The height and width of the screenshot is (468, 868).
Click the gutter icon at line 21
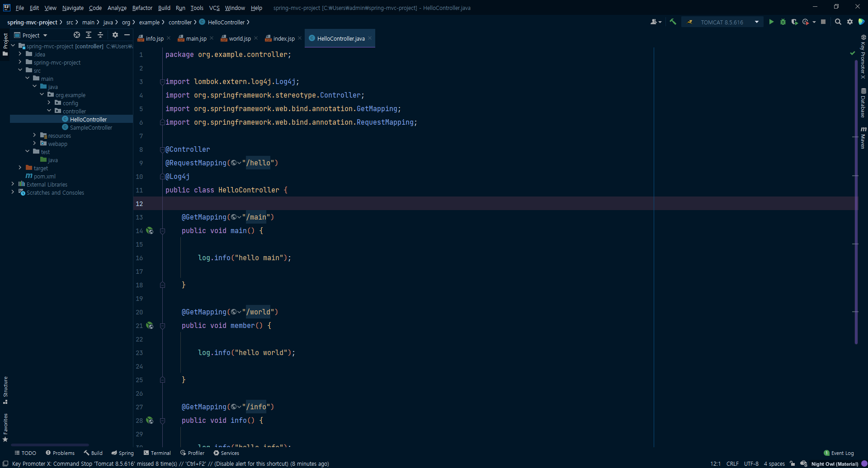[x=150, y=326]
